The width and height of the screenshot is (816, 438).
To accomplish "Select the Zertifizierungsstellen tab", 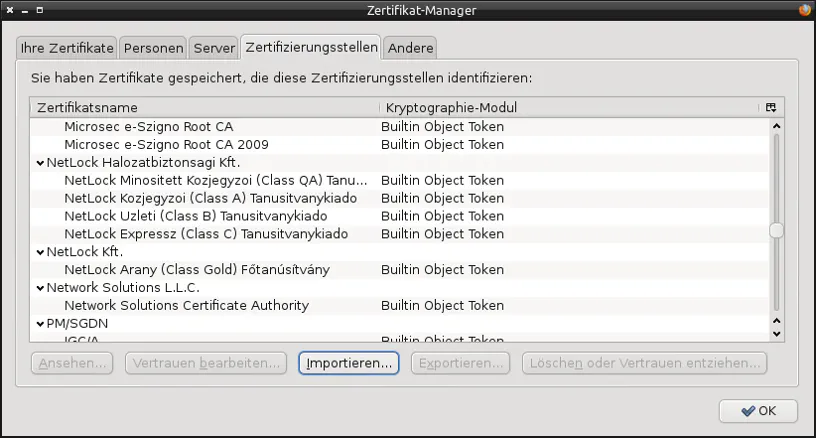I will pyautogui.click(x=311, y=47).
